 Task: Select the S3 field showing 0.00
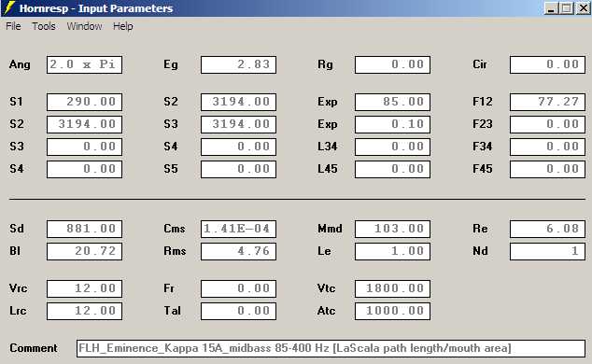click(x=85, y=147)
